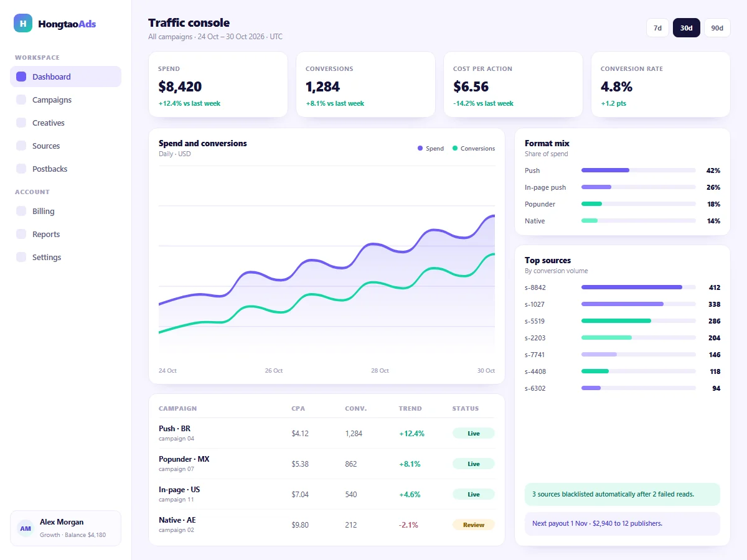The height and width of the screenshot is (560, 747).
Task: Open the Cost per action card
Action: coord(513,85)
